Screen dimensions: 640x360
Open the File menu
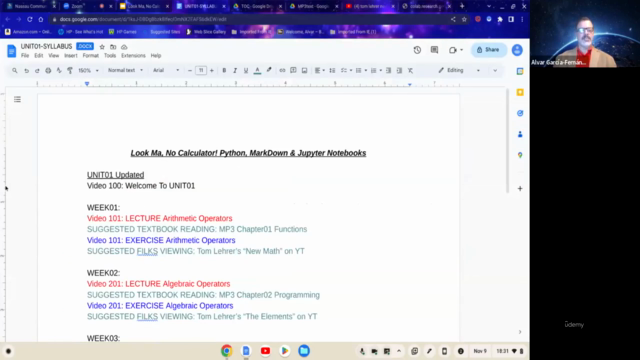pos(25,56)
